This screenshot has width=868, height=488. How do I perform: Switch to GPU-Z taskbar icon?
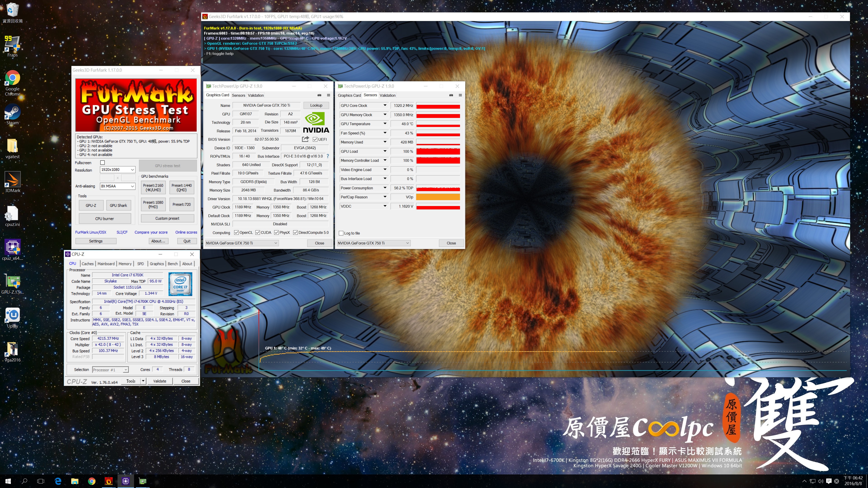(143, 481)
